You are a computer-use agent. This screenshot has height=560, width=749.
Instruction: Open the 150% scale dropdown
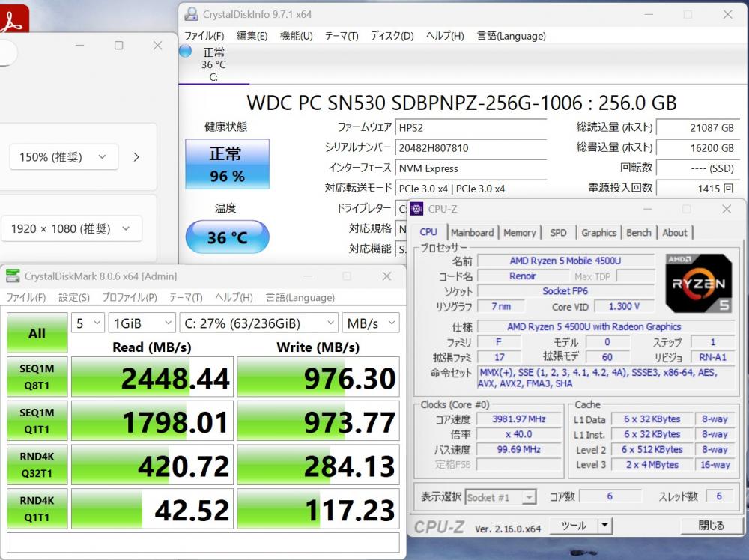64,157
